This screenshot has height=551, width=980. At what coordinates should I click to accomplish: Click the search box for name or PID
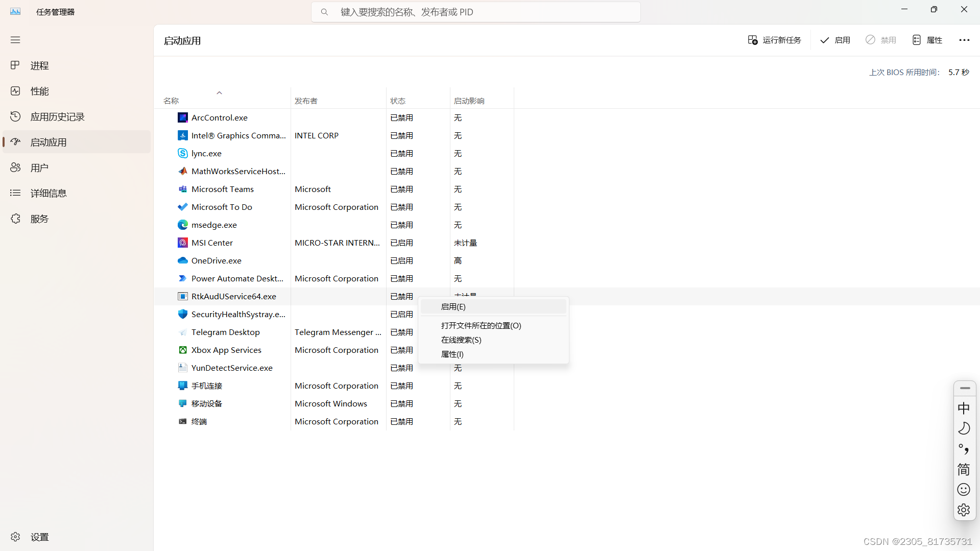(x=475, y=12)
